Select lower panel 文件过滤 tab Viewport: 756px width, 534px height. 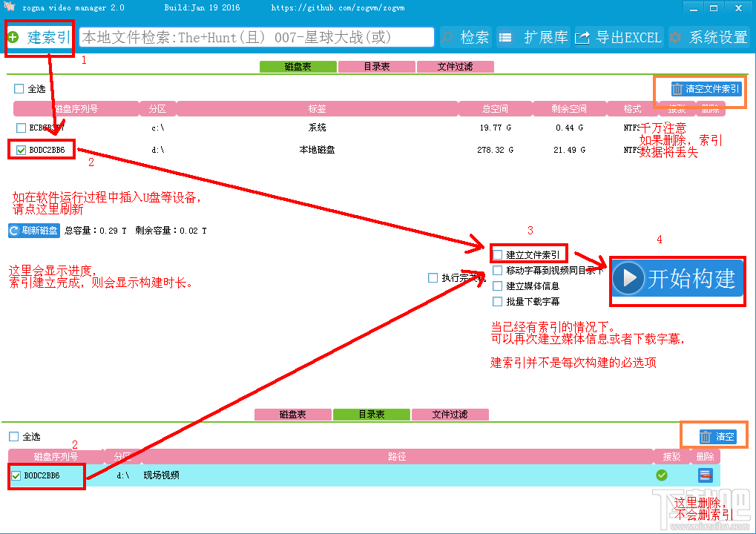(x=450, y=415)
